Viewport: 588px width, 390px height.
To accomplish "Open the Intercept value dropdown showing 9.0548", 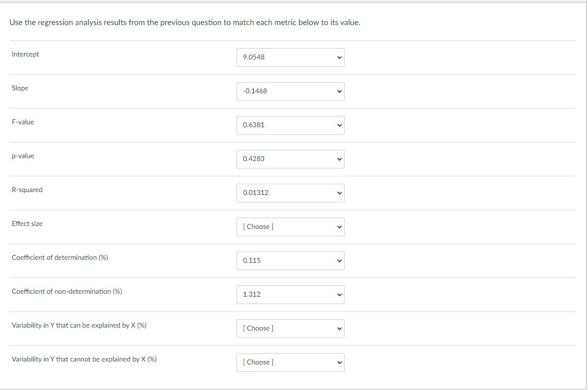I will coord(290,57).
